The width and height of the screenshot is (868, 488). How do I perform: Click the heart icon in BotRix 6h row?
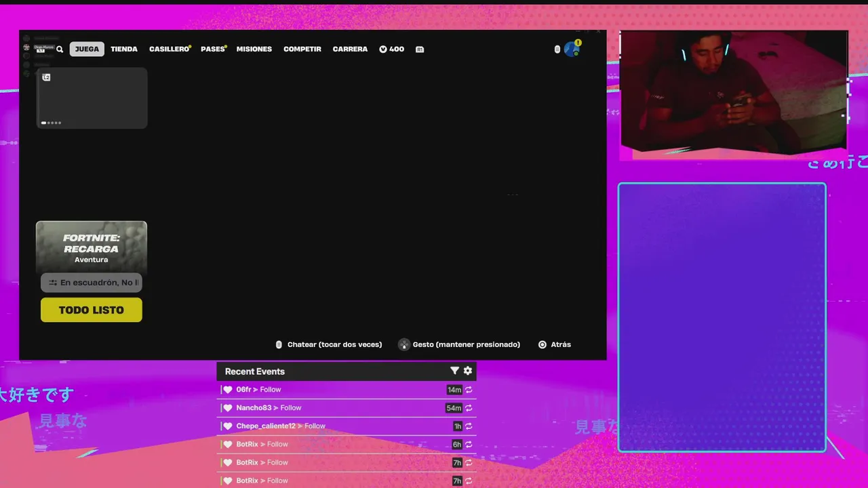pos(228,445)
